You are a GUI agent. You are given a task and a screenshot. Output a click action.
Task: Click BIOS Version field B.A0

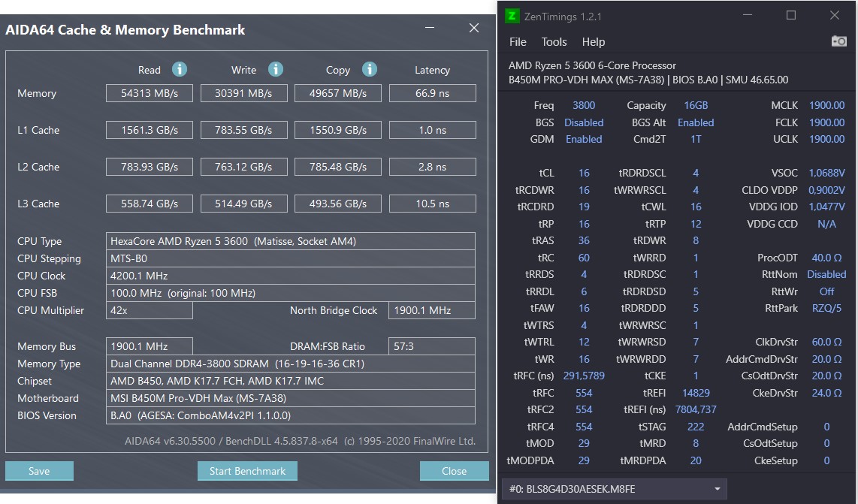(x=291, y=415)
